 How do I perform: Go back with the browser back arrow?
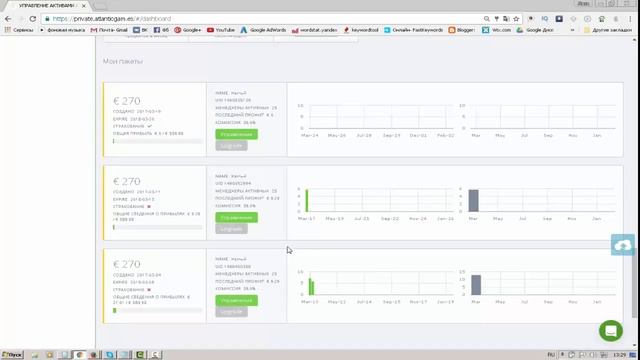8,19
